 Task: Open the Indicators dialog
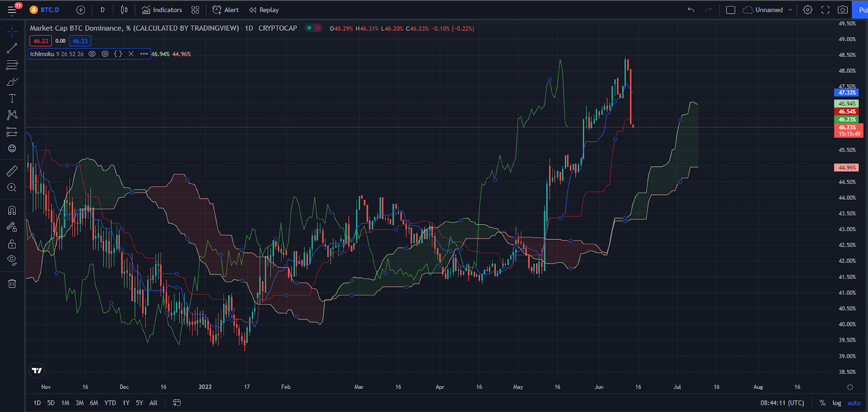[162, 10]
